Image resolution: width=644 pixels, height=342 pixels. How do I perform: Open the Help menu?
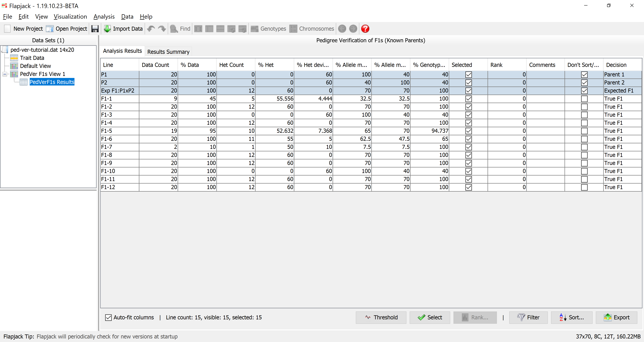(146, 17)
